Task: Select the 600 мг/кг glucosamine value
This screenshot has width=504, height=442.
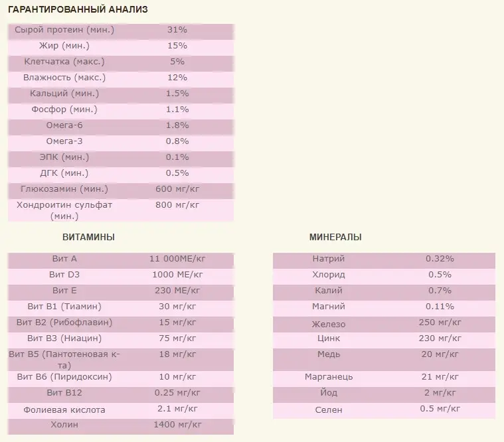Action: (177, 189)
